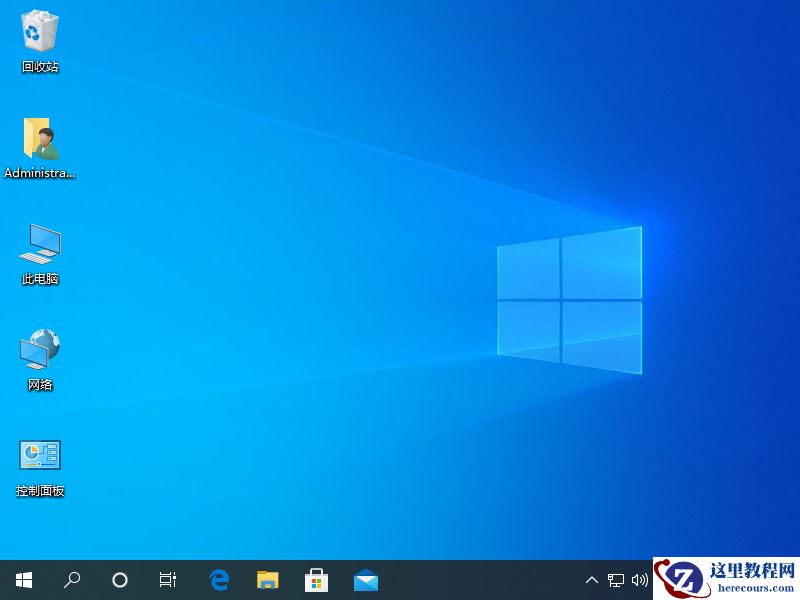
Task: Open Windows Search on the taskbar
Action: pyautogui.click(x=71, y=580)
